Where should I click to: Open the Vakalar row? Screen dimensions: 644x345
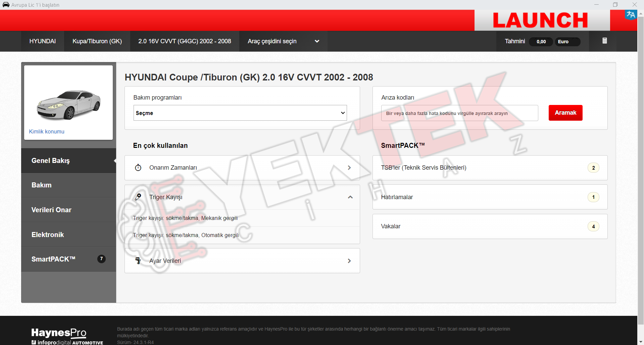(x=490, y=226)
